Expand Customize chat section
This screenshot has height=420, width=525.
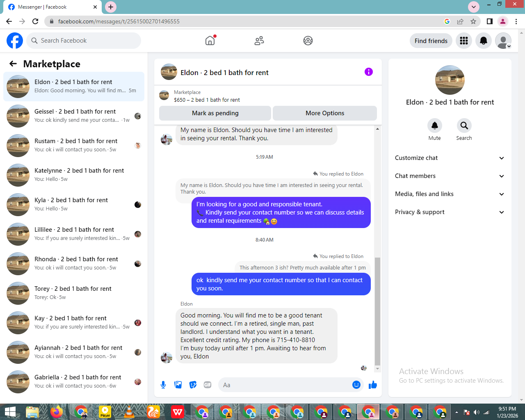tap(450, 158)
